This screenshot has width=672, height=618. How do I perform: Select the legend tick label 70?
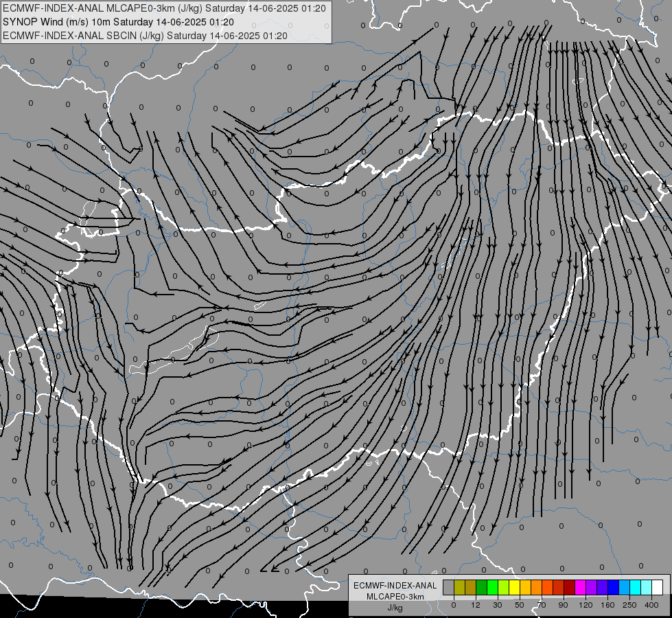click(x=542, y=605)
